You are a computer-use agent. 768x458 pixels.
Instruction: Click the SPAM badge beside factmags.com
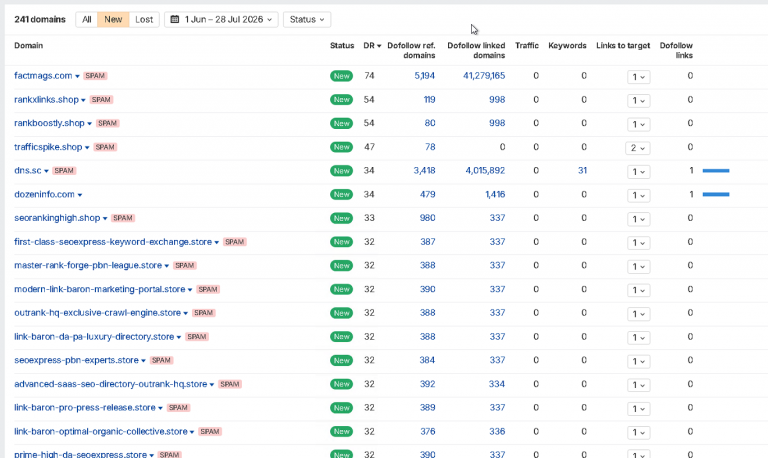[x=95, y=76]
